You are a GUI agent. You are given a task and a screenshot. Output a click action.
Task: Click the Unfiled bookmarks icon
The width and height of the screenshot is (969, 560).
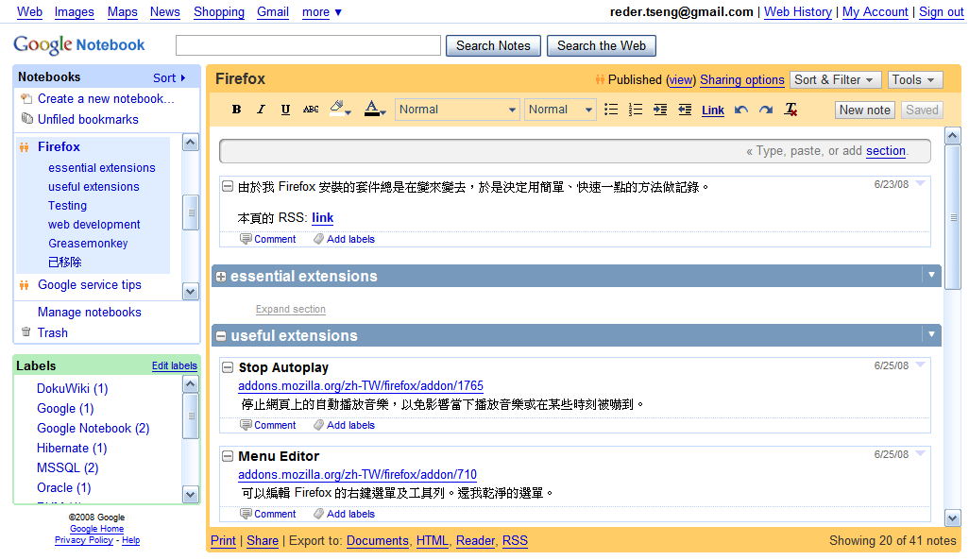tap(26, 118)
